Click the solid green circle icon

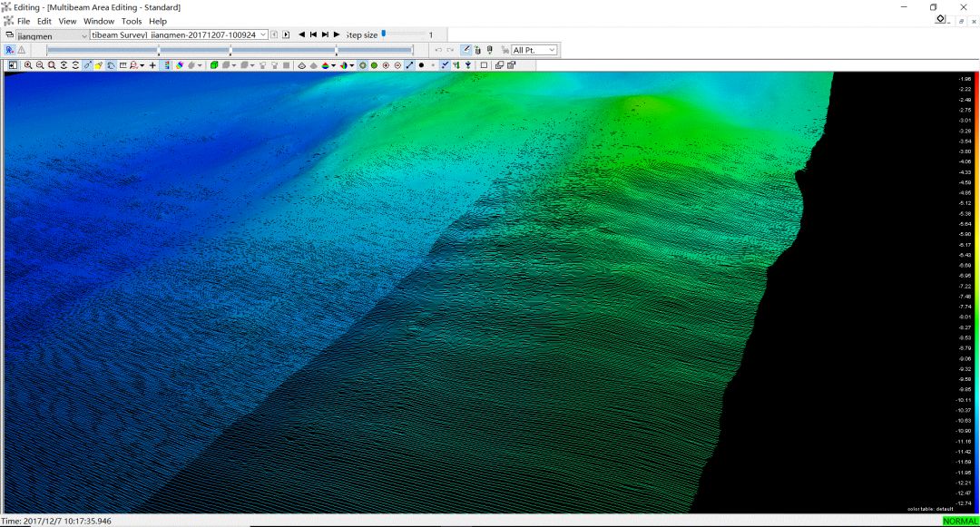[x=374, y=65]
